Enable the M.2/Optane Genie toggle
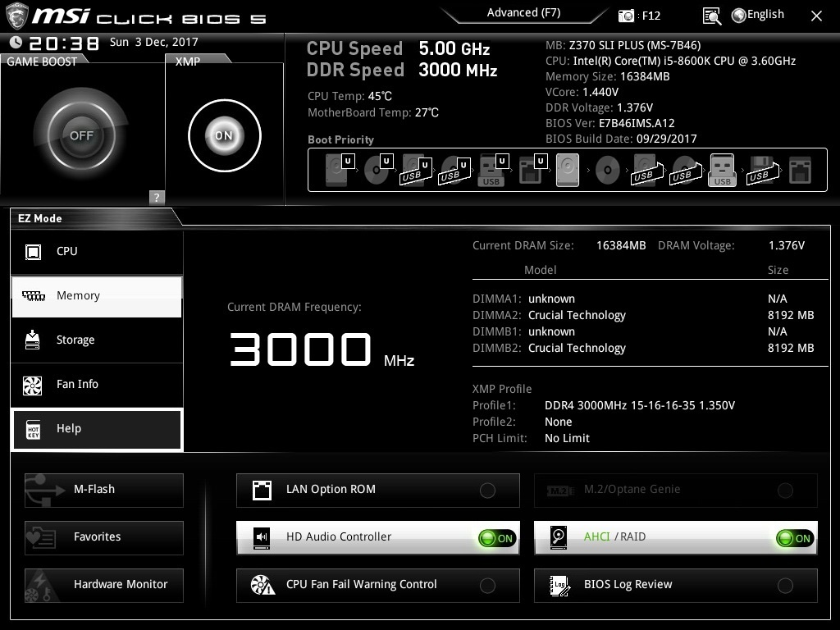Screen dimensions: 840x630 (x=785, y=491)
